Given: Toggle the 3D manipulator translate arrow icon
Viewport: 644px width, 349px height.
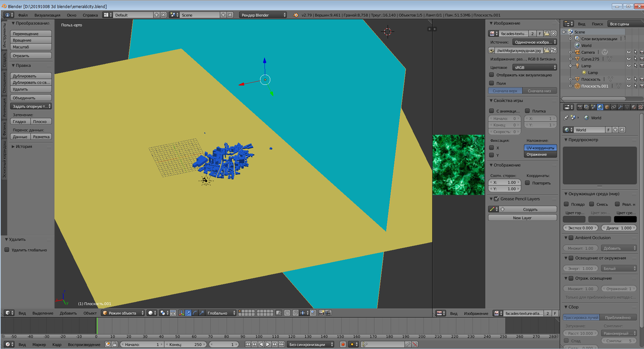Looking at the screenshot, I should 188,313.
